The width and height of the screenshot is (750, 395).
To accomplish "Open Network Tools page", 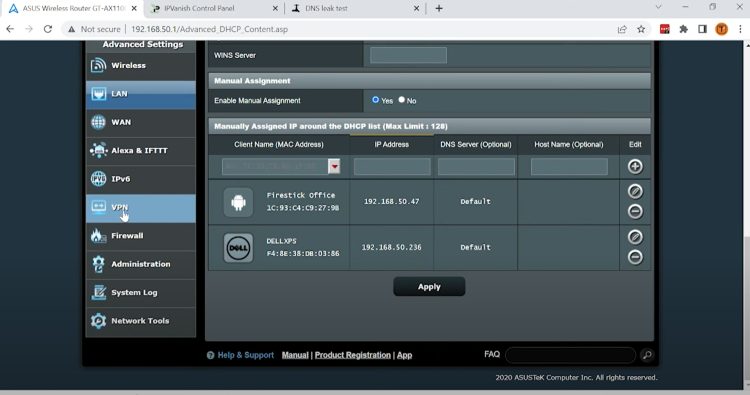I will tap(141, 321).
